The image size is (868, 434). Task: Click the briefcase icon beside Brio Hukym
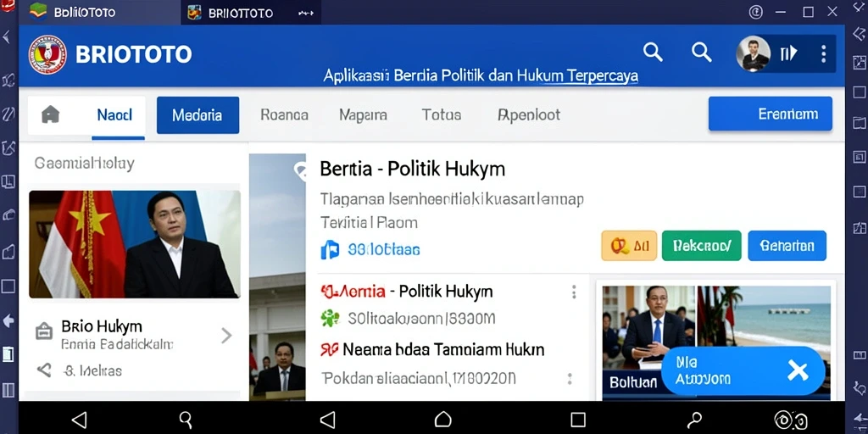click(x=44, y=331)
